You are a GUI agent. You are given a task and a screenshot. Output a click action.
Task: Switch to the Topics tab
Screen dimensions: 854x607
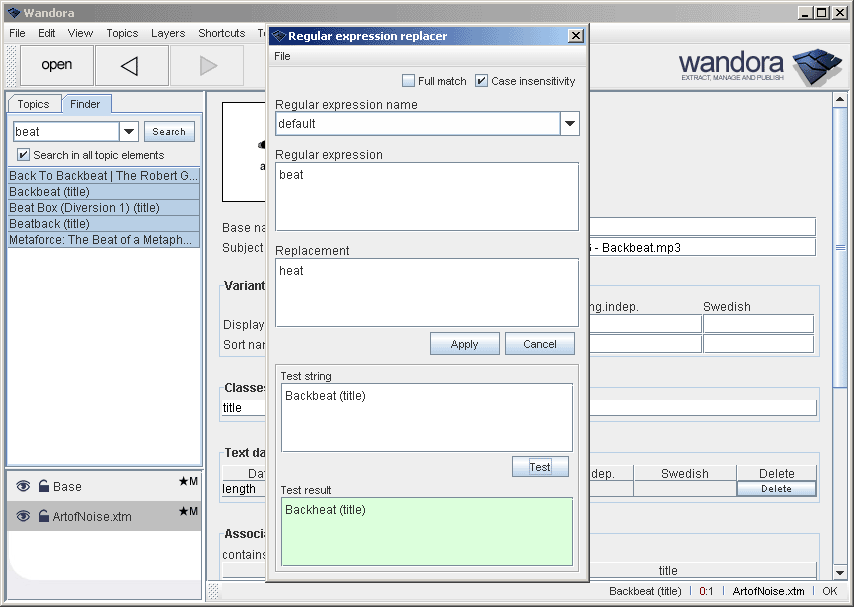click(x=33, y=104)
